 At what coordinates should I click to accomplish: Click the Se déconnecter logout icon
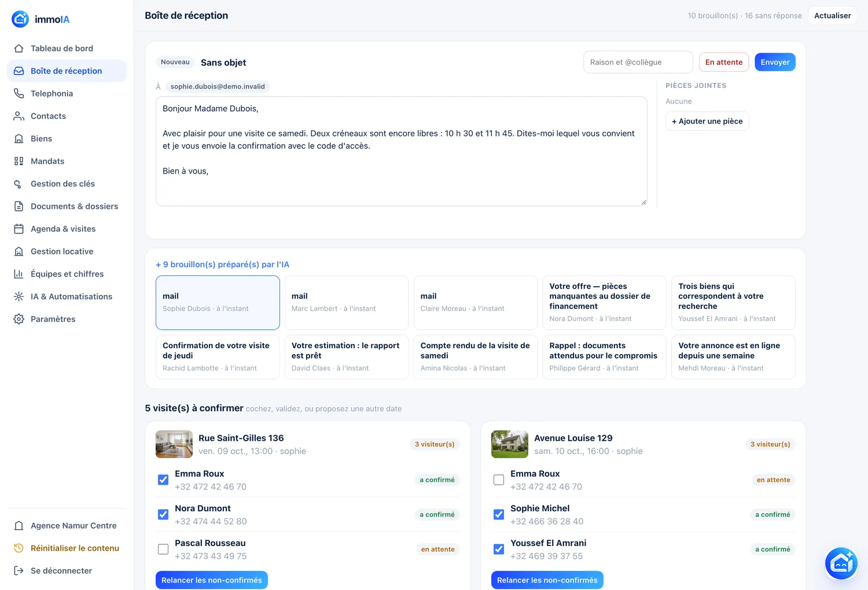pos(19,571)
